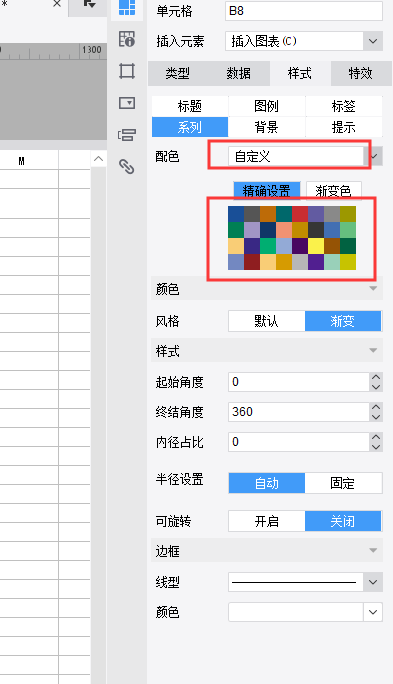
Task: Click the 内径占比 input field
Action: click(299, 442)
